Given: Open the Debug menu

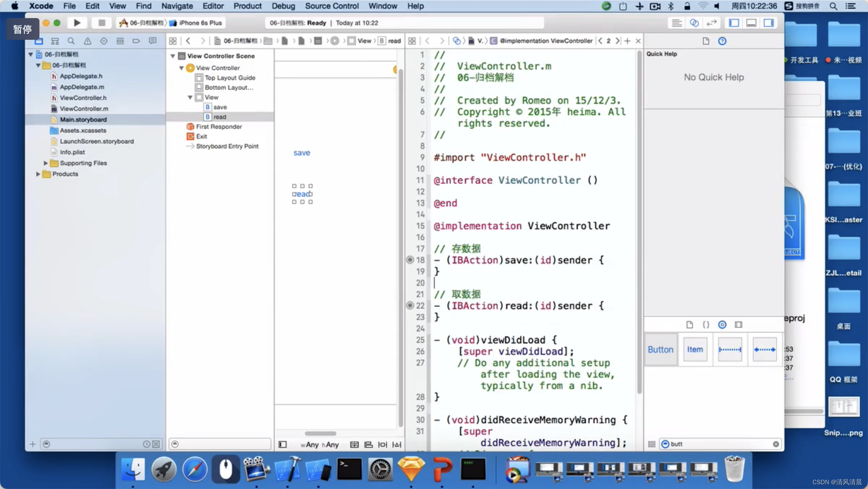Looking at the screenshot, I should (283, 6).
